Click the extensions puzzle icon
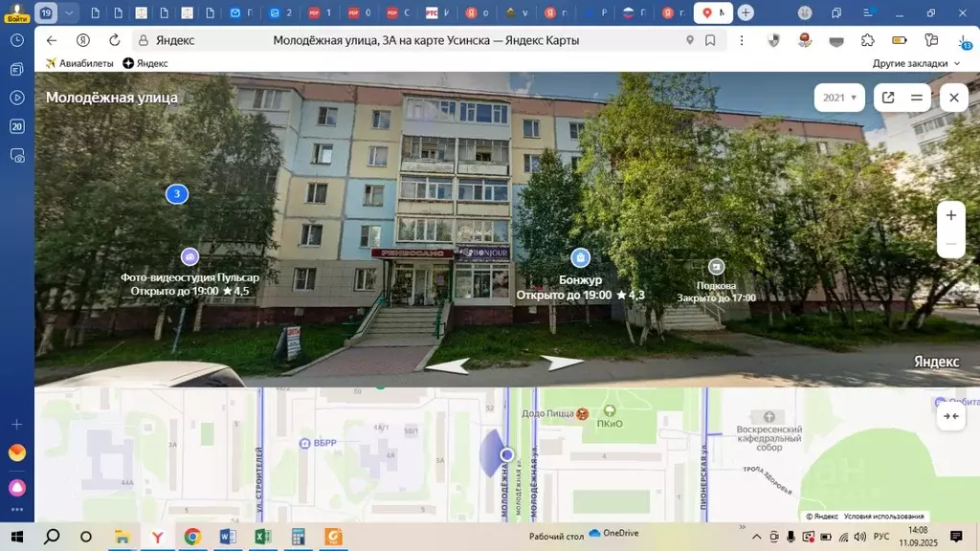Viewport: 980px width, 551px height. coord(867,40)
